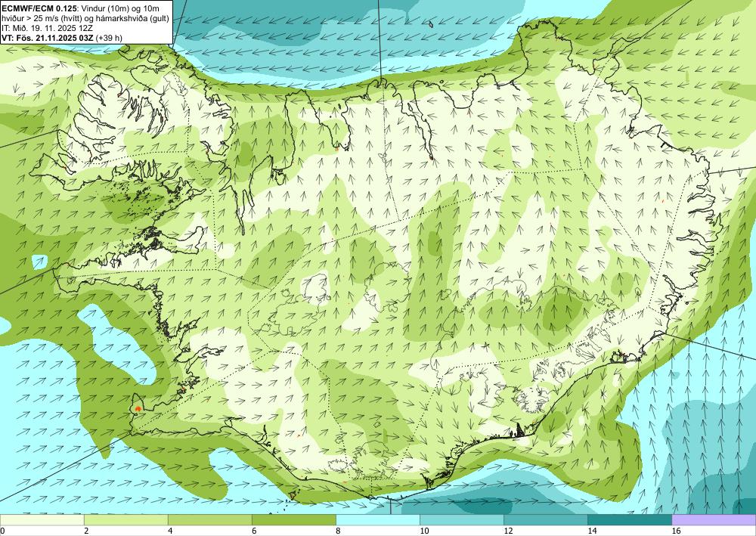This screenshot has width=756, height=536.
Task: Click the pale cyan 8–10 legend swatch
Action: click(x=377, y=519)
